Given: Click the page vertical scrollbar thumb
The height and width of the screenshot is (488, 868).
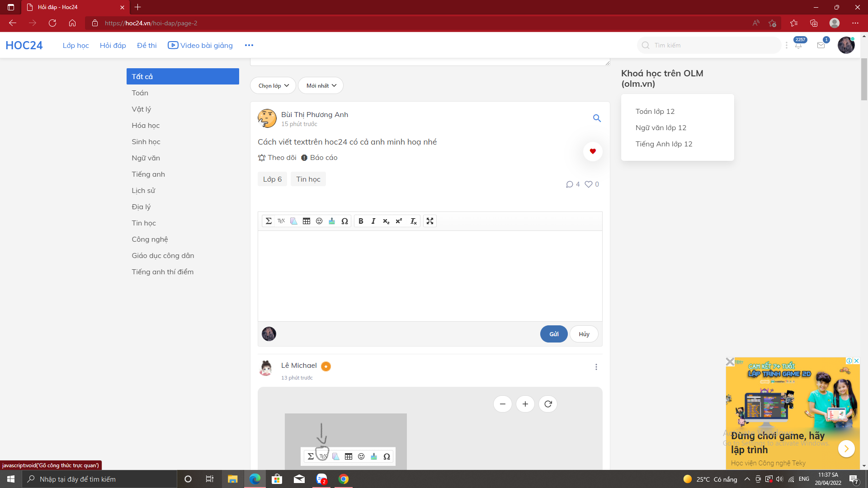Looking at the screenshot, I should 864,79.
